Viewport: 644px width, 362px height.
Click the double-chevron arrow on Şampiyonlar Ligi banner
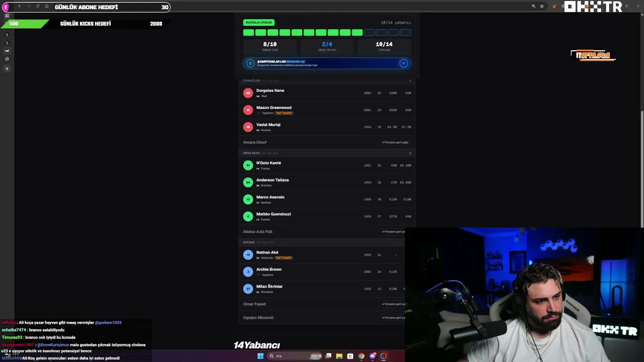point(403,63)
